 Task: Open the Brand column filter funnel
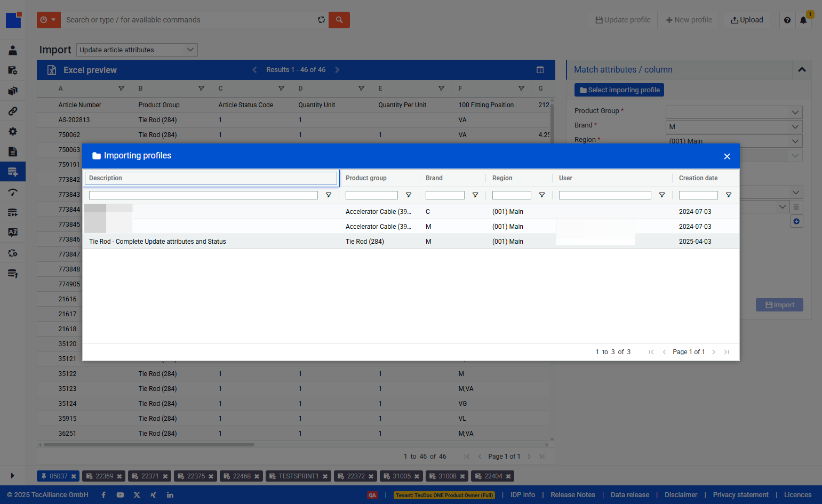(x=475, y=195)
